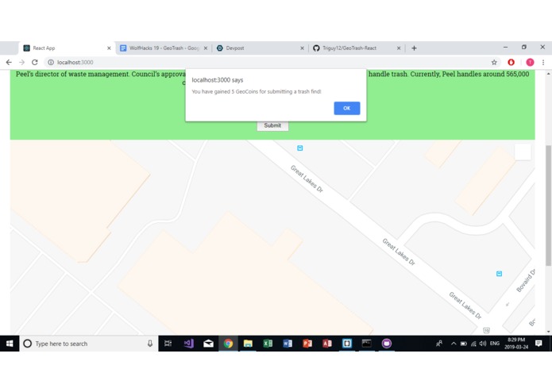Close the GeoTrash-React GitHub tab

click(x=399, y=48)
